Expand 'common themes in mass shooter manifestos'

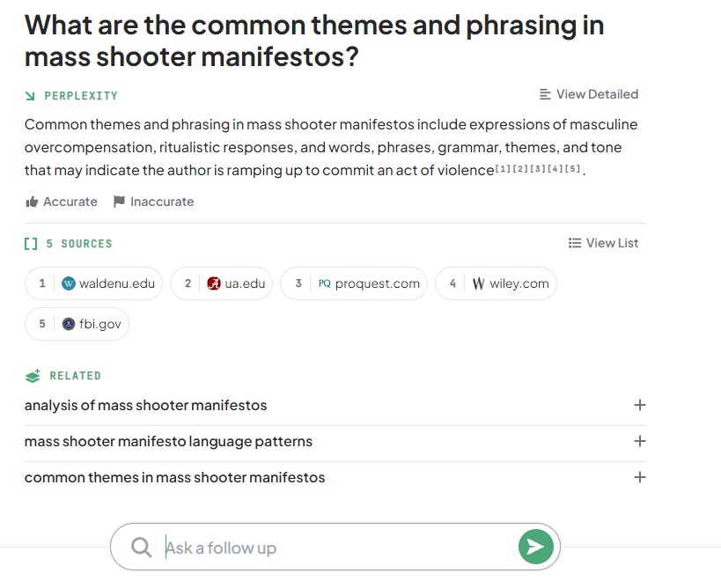click(639, 477)
